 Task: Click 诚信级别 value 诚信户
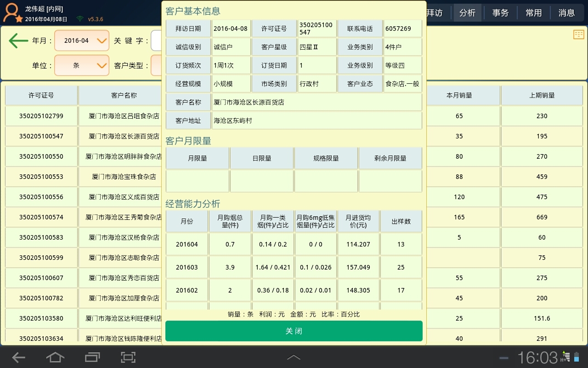(x=223, y=47)
